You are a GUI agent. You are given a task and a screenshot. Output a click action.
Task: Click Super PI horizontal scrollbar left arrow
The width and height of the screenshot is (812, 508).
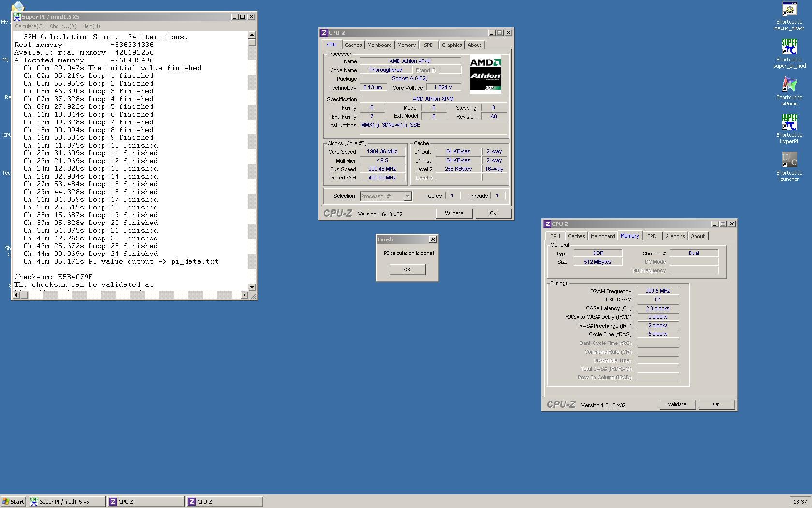tap(16, 295)
